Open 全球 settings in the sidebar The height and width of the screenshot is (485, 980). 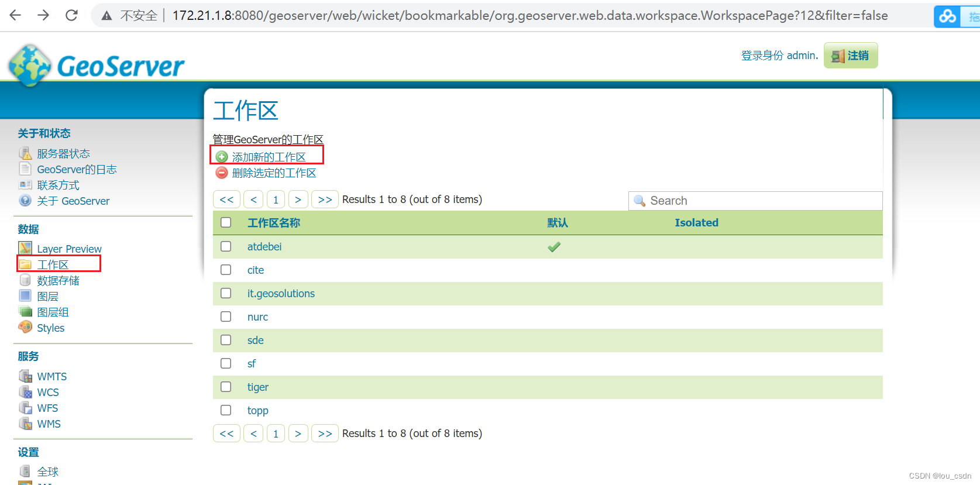[47, 472]
